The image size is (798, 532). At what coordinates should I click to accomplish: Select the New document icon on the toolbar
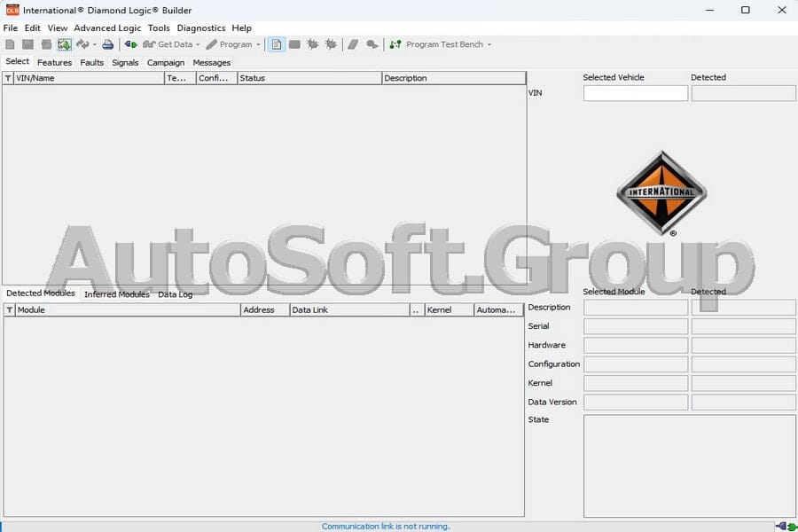point(10,44)
